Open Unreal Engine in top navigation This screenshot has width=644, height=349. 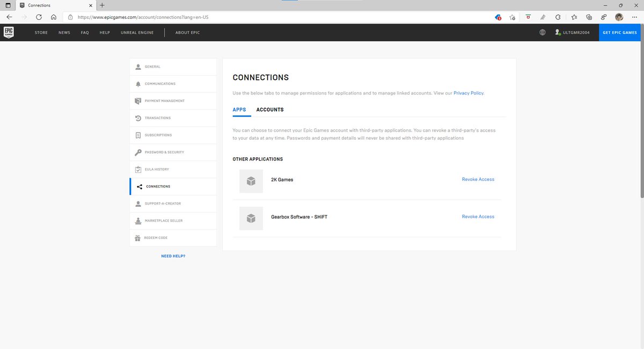(137, 32)
